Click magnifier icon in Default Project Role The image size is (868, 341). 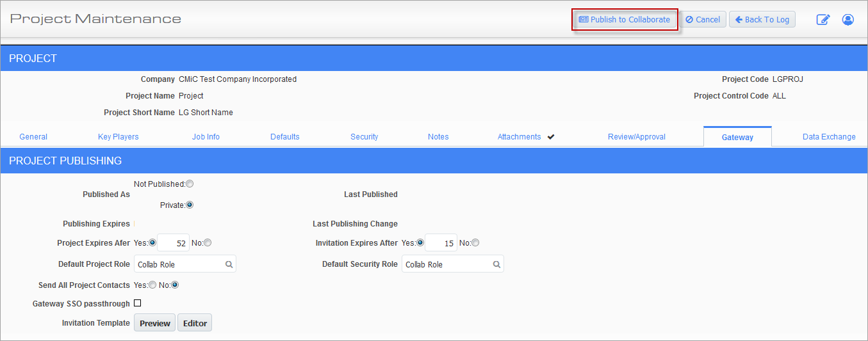point(229,264)
